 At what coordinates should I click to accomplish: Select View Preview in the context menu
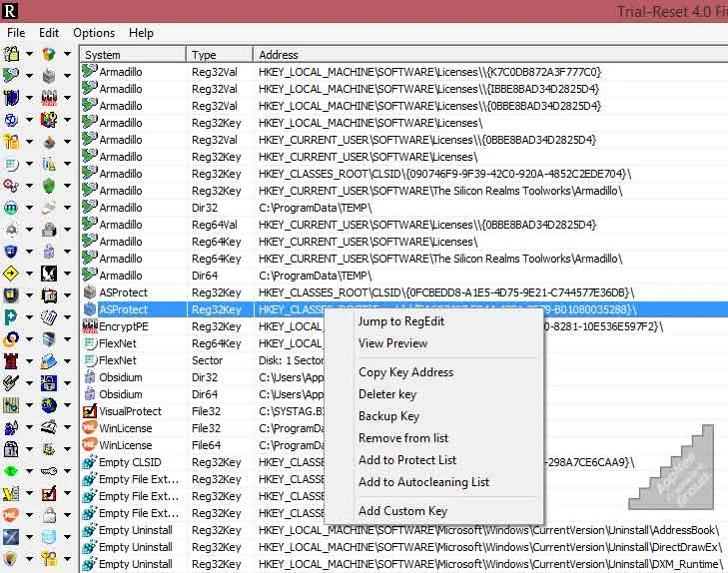click(x=392, y=343)
